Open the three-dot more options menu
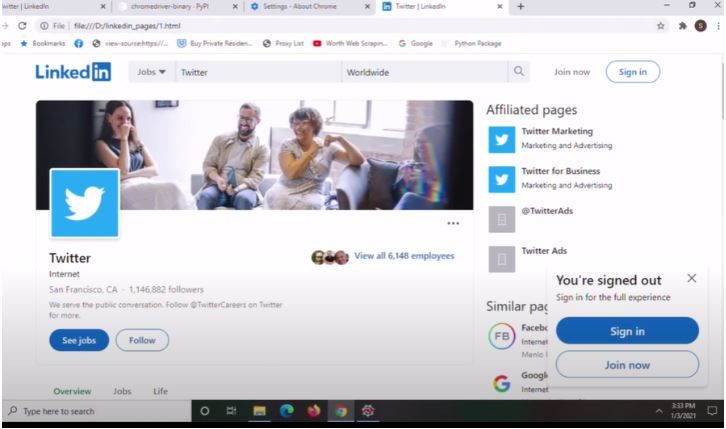This screenshot has height=429, width=726. tap(453, 223)
